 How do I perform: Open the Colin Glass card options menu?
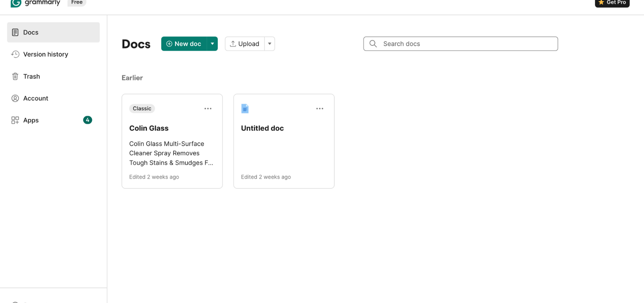click(x=208, y=109)
